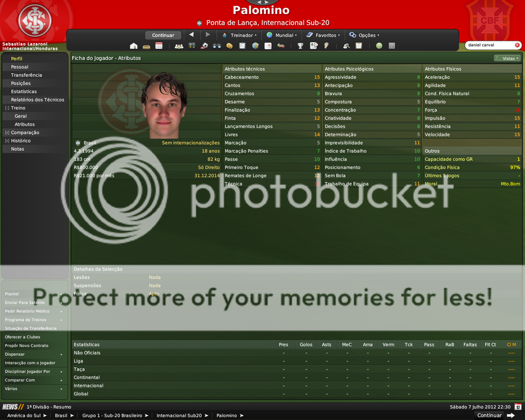The height and width of the screenshot is (420, 525).
Task: Open the Treinador menu
Action: click(239, 35)
